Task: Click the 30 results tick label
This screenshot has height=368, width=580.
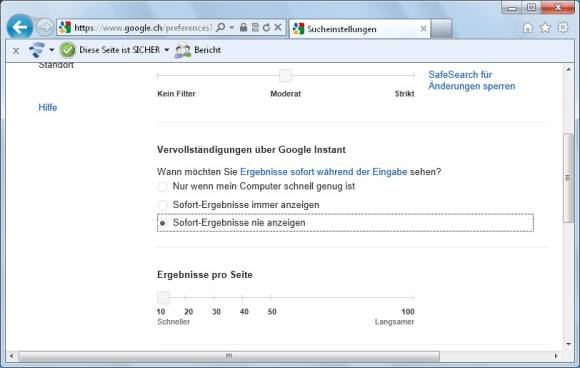Action: point(216,312)
